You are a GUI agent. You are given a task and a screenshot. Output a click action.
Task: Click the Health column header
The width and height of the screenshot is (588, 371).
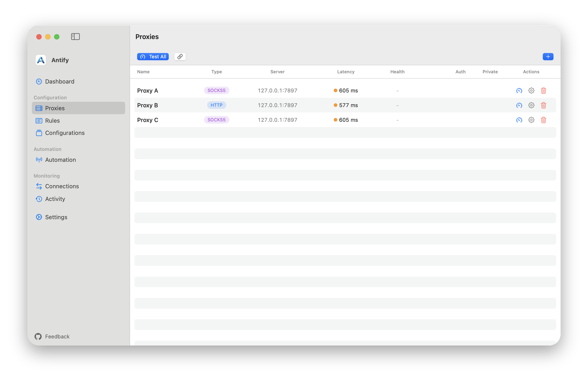397,72
